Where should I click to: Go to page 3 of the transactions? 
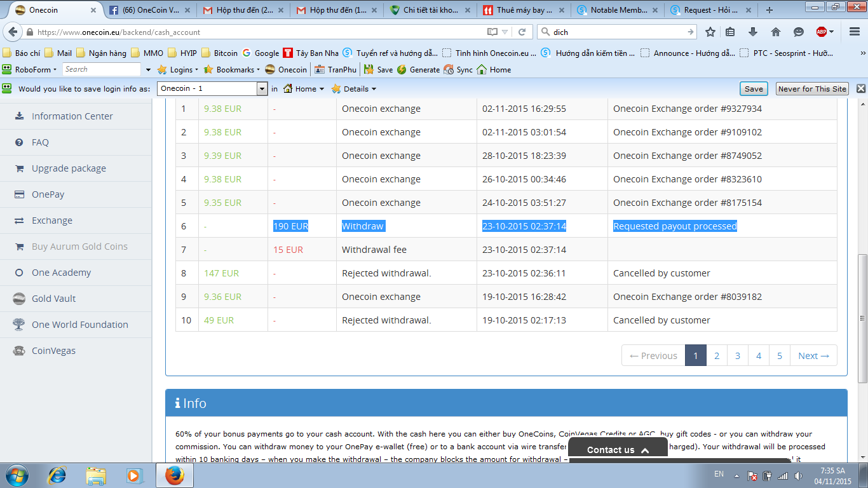[738, 356]
